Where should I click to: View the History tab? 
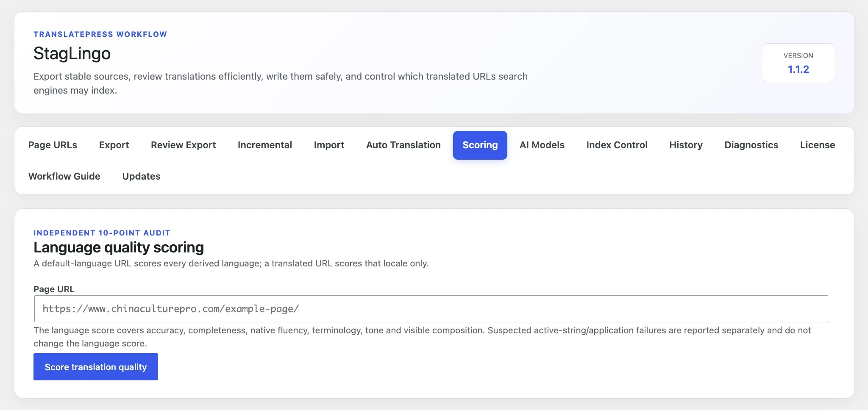tap(686, 145)
